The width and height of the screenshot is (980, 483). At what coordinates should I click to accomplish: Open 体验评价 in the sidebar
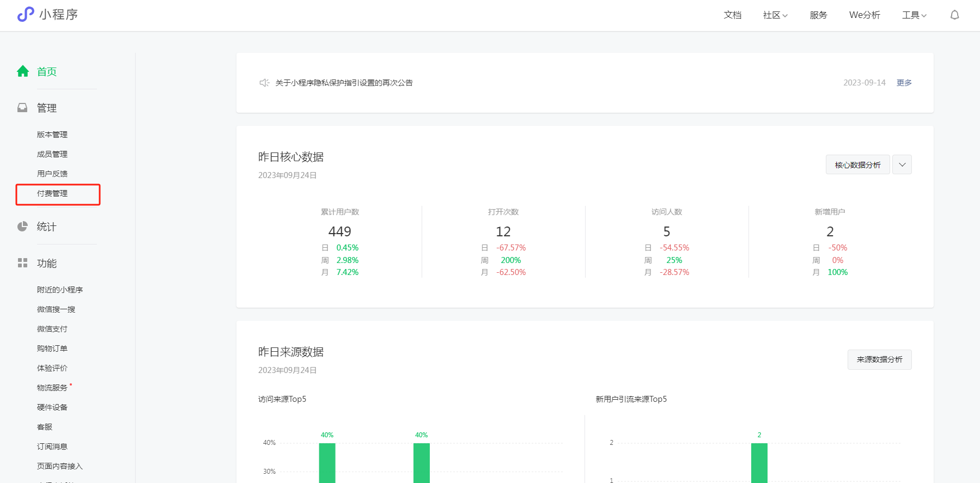pos(52,368)
